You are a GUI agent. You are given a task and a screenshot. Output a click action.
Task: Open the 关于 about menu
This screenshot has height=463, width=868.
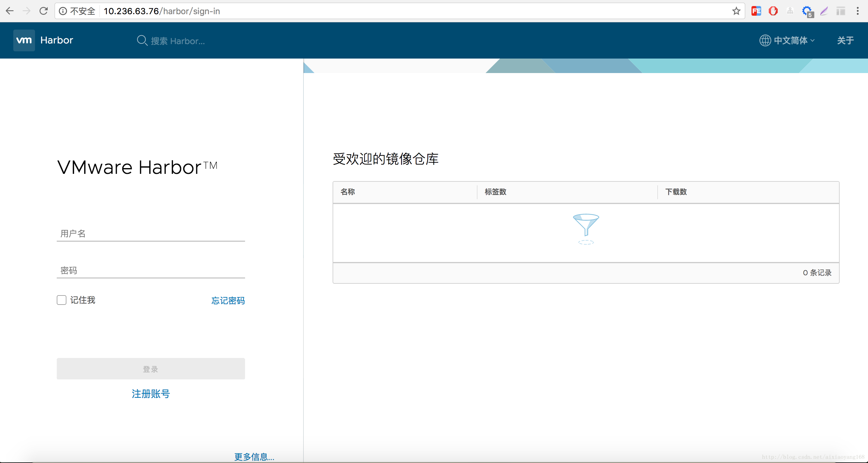(x=845, y=40)
